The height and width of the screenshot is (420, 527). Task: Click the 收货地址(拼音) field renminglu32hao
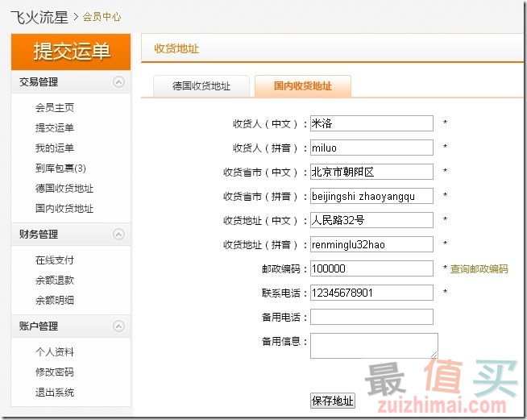click(371, 244)
